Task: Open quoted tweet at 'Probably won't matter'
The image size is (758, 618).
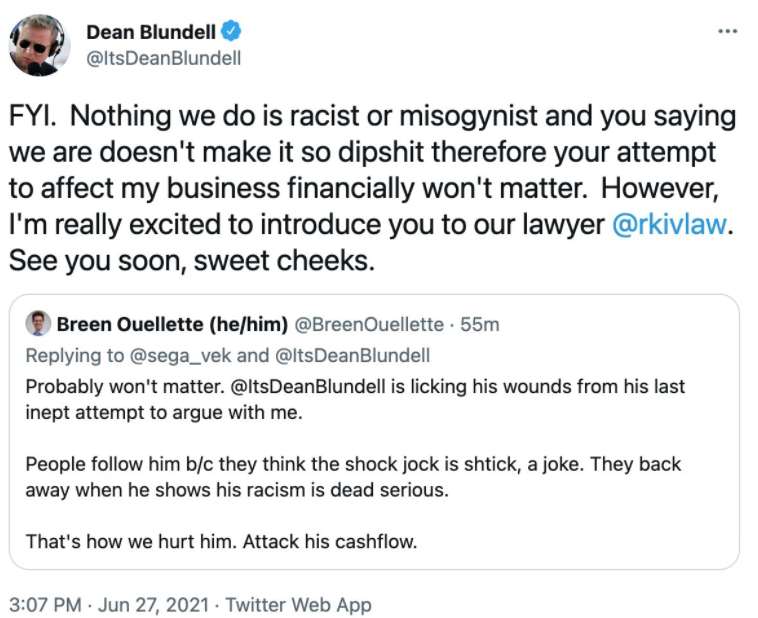Action: tap(355, 399)
